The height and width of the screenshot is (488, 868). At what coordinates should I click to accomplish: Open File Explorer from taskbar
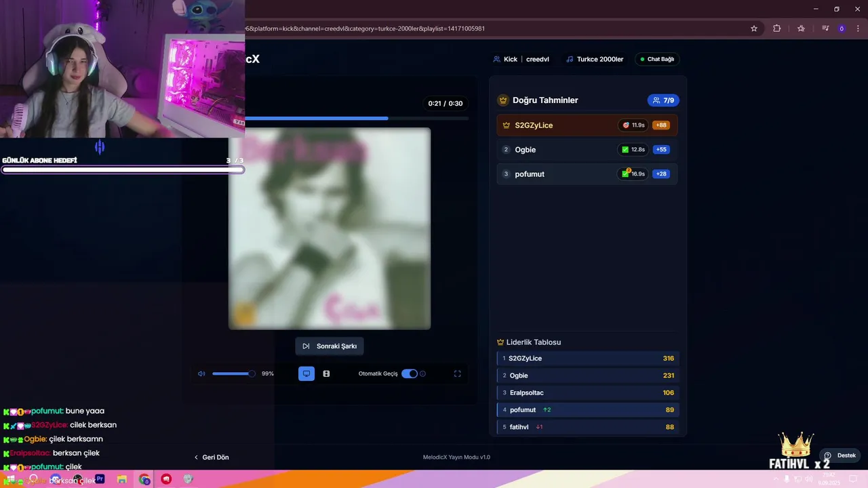122,479
